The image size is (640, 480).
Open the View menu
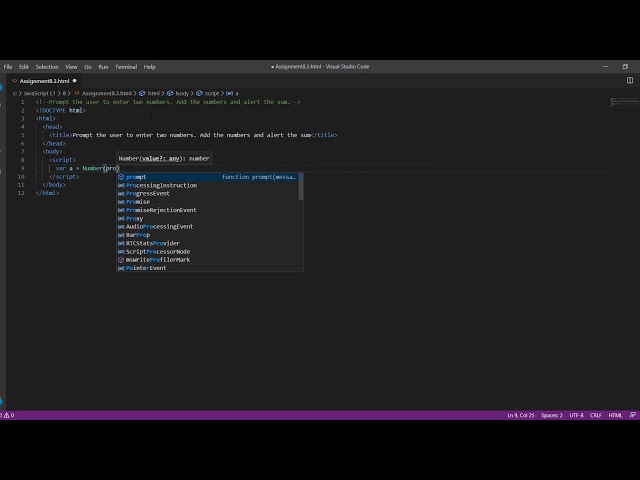[71, 67]
